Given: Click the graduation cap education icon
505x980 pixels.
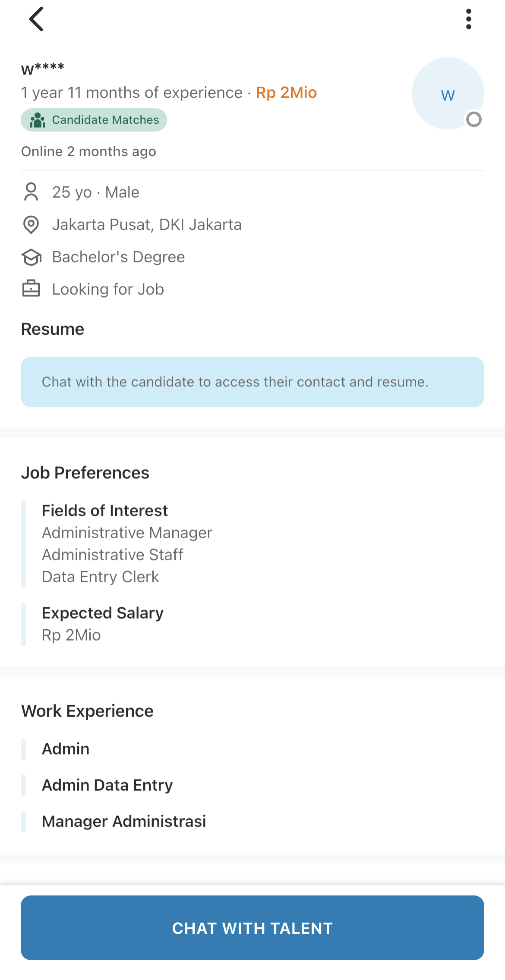Looking at the screenshot, I should point(31,257).
